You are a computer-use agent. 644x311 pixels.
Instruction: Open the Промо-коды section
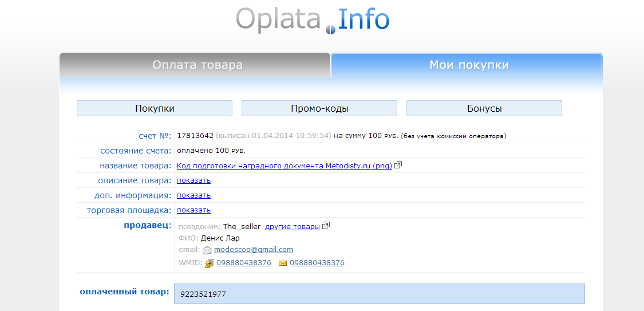[319, 108]
